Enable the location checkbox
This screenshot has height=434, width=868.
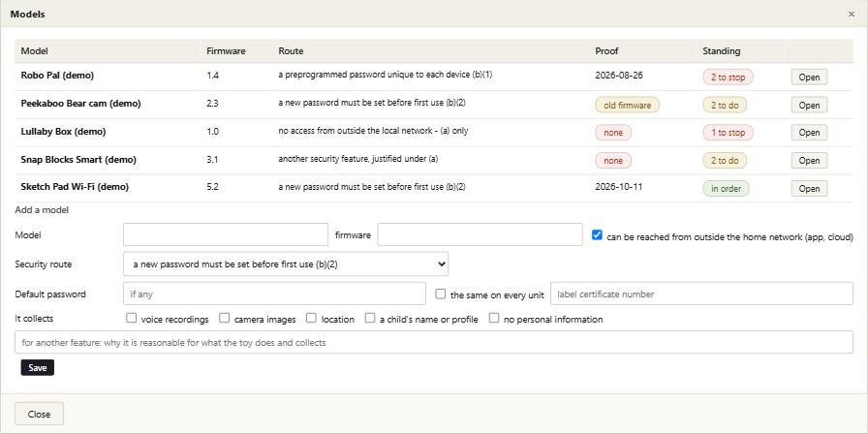[x=311, y=319]
